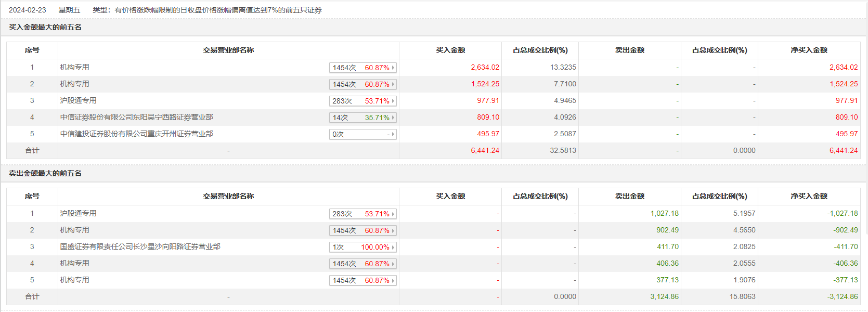
Task: Open 1454次 stats box in buy row 2
Action: pos(362,84)
